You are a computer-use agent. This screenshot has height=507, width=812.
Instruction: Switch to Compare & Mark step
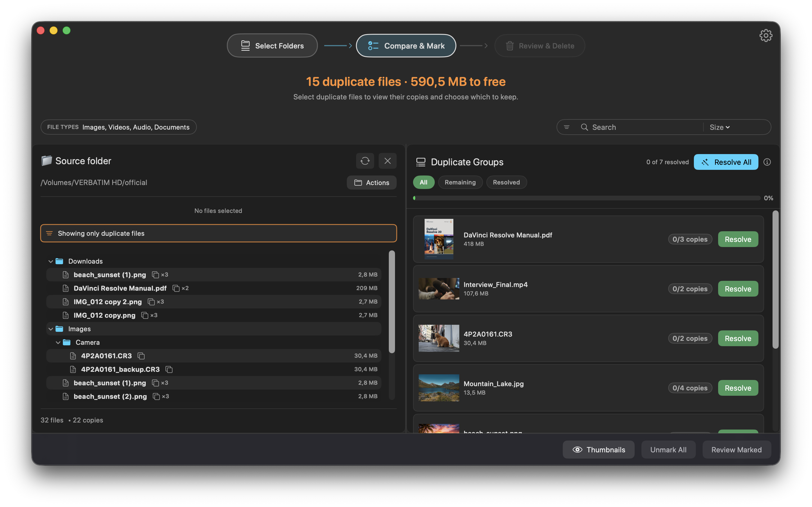point(406,46)
